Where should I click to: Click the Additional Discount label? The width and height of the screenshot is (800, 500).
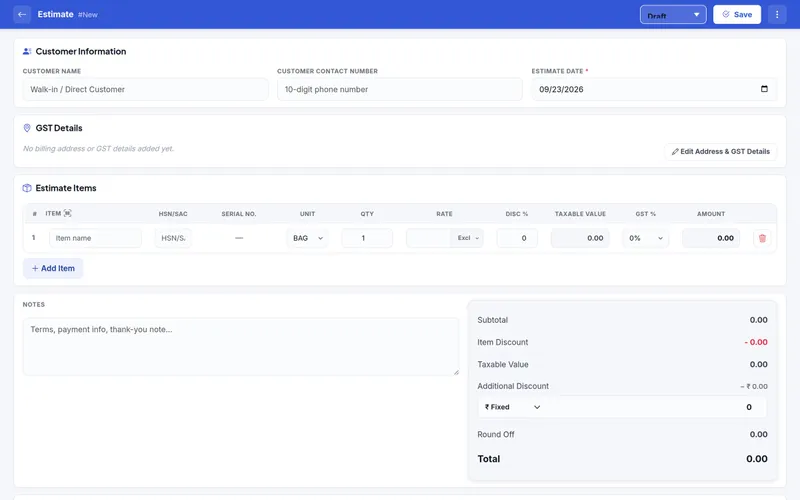tap(513, 386)
